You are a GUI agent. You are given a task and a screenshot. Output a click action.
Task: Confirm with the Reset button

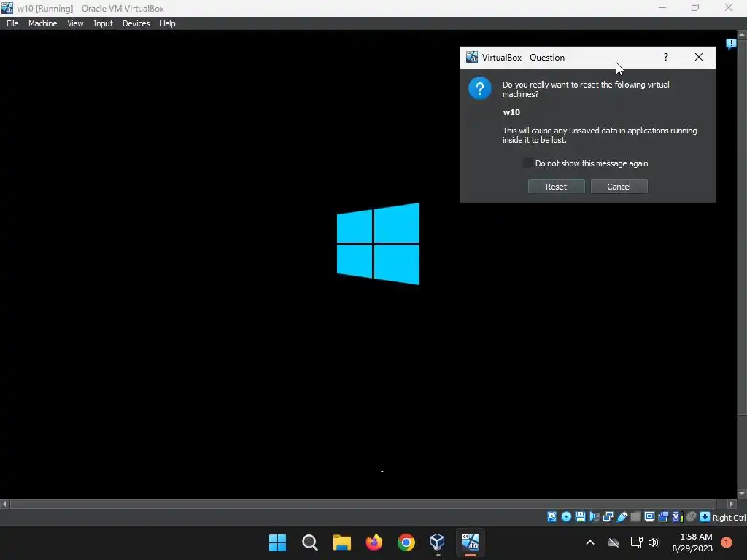pyautogui.click(x=556, y=187)
